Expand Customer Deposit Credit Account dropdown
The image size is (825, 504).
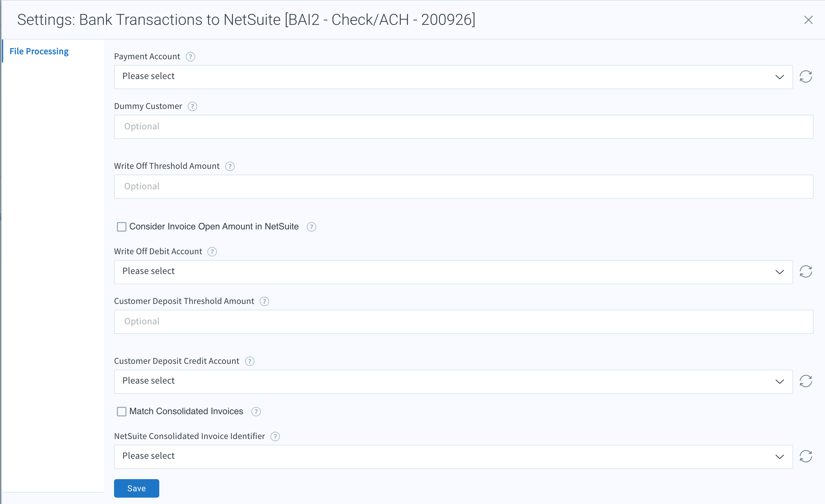(x=453, y=382)
